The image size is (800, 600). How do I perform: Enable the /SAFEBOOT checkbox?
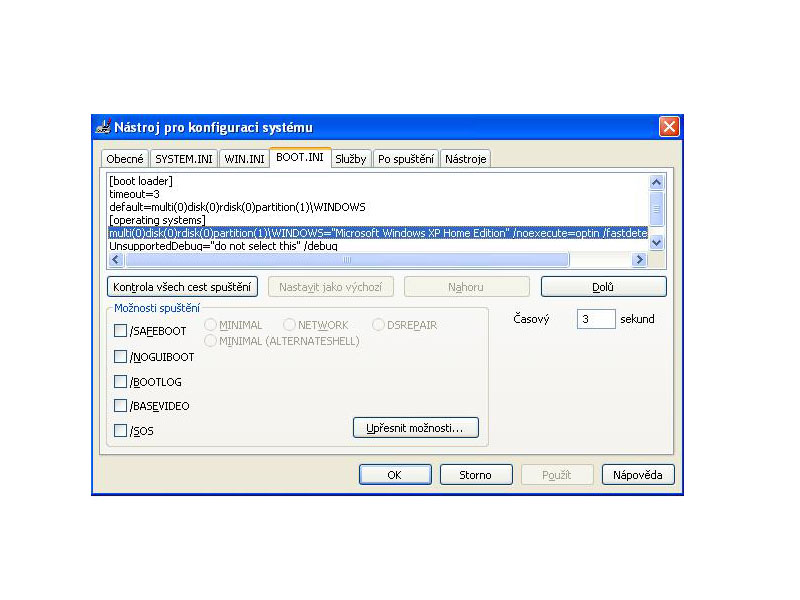tap(120, 331)
